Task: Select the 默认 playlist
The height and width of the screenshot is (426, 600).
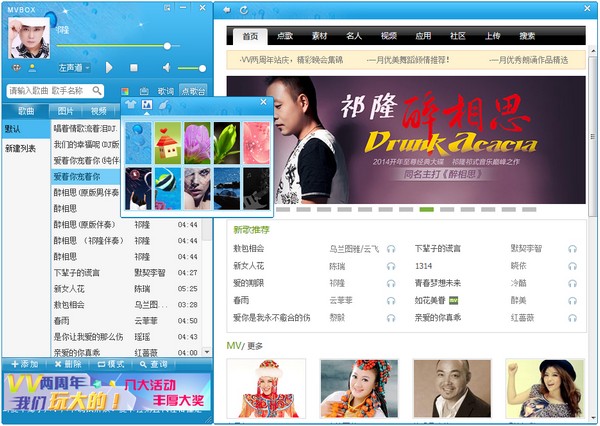Action: pos(26,129)
